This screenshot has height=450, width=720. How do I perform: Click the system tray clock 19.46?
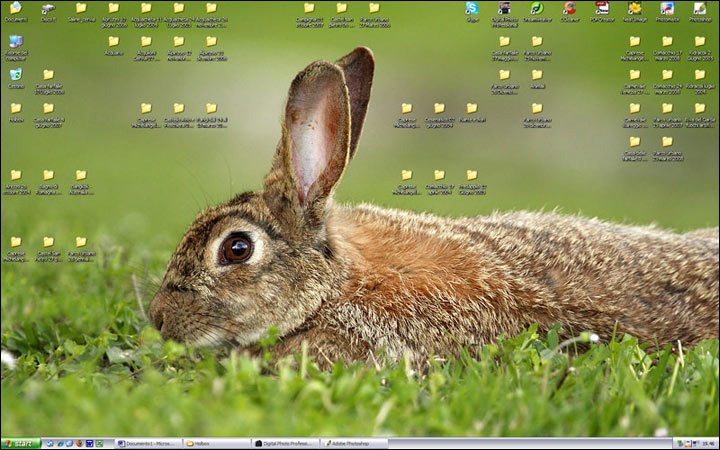click(x=709, y=444)
